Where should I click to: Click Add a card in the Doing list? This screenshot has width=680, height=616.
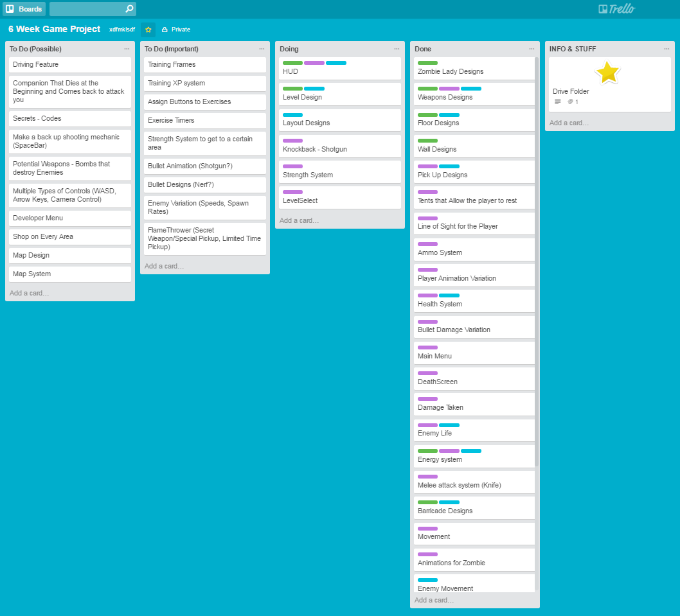tap(301, 220)
